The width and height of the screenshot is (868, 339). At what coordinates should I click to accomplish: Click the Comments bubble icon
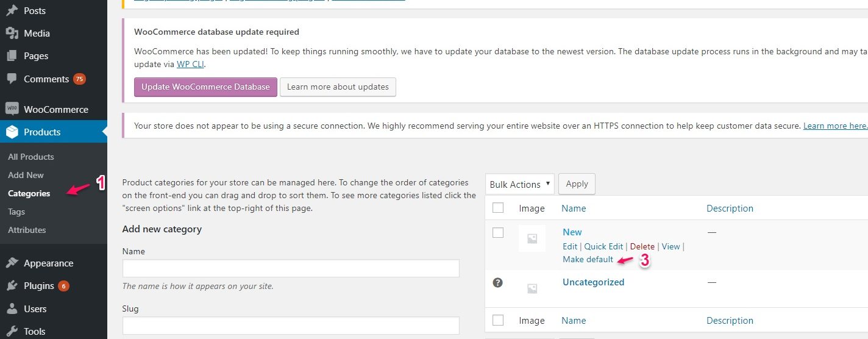click(12, 79)
